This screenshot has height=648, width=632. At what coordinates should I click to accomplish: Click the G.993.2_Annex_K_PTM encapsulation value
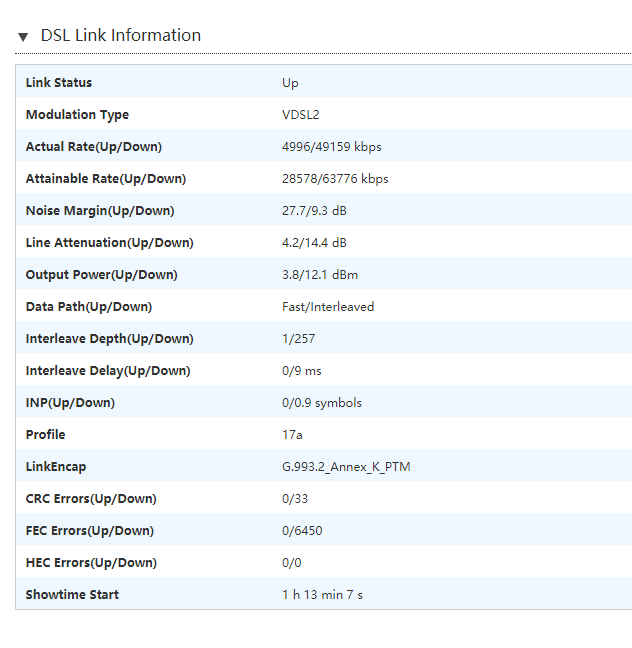click(346, 467)
